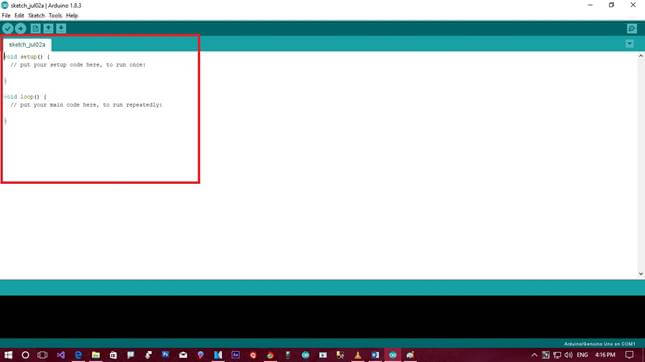Screen dimensions: 645x362
Task: Open Adobe After Effects from the taskbar
Action: pyautogui.click(x=235, y=355)
